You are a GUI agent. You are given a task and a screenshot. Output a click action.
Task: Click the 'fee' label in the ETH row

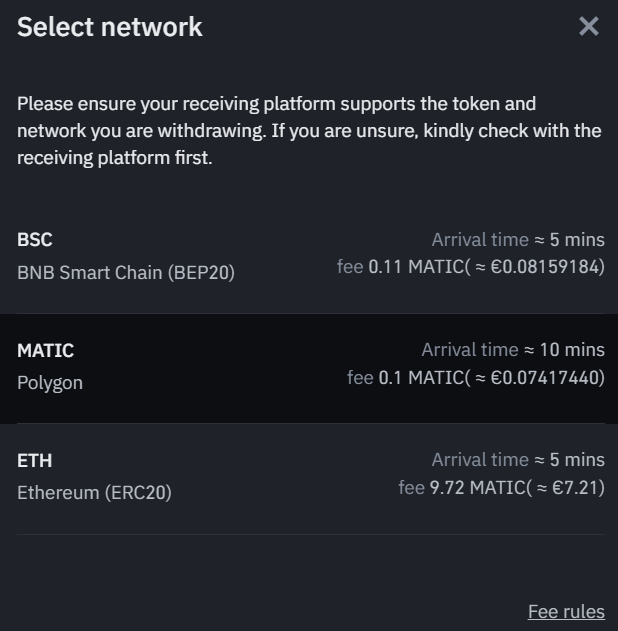(411, 488)
